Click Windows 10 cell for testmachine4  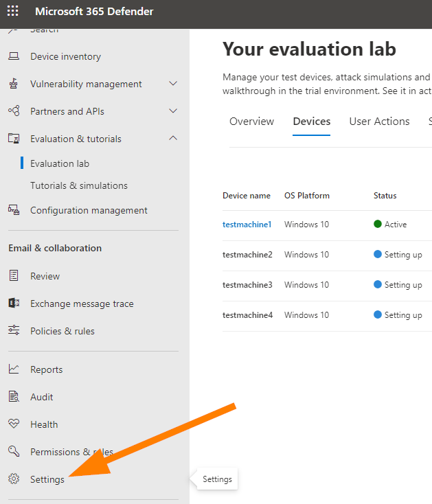[306, 315]
